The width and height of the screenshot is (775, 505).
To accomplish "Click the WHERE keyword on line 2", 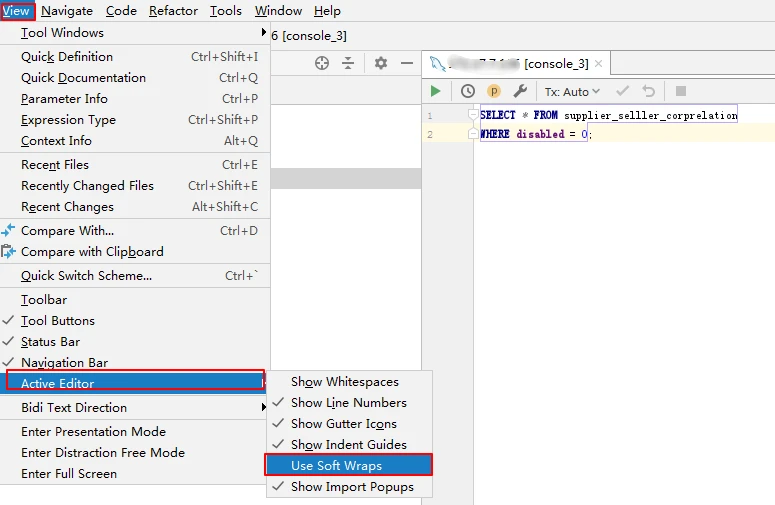I will pos(495,134).
